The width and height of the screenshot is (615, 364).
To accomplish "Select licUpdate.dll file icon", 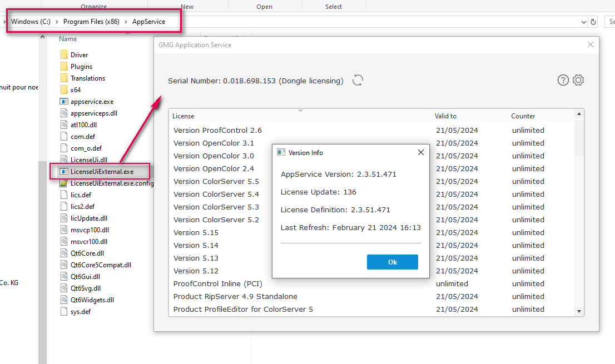I will [64, 218].
